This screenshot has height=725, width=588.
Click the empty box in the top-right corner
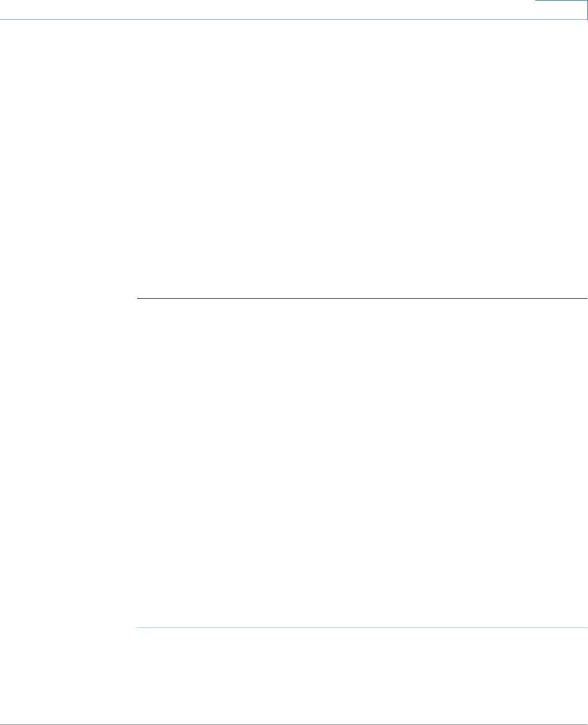point(561,10)
